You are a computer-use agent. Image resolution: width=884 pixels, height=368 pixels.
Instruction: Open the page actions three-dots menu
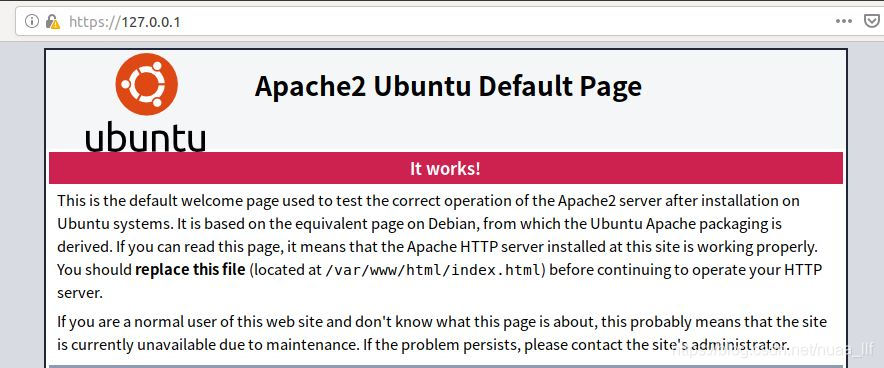(x=843, y=21)
